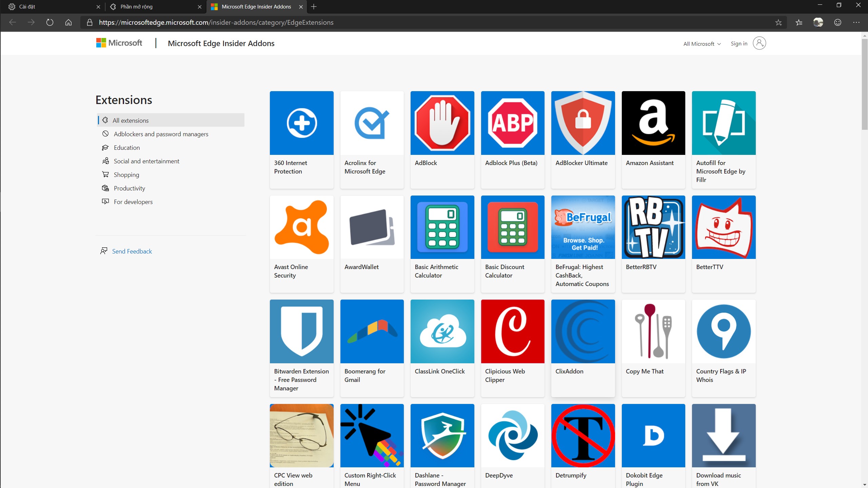Click the browser refresh button

click(50, 22)
